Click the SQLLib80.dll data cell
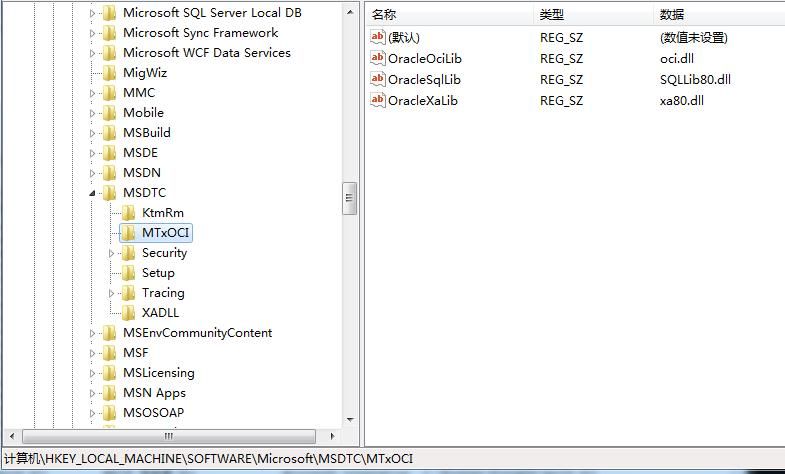Image resolution: width=785 pixels, height=474 pixels. [x=695, y=80]
